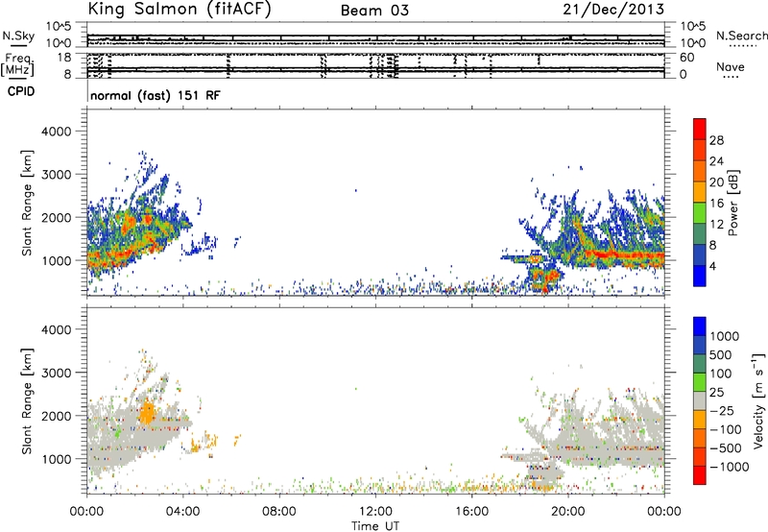Pick Power colorbar segment between 8 and 12

tap(700, 234)
